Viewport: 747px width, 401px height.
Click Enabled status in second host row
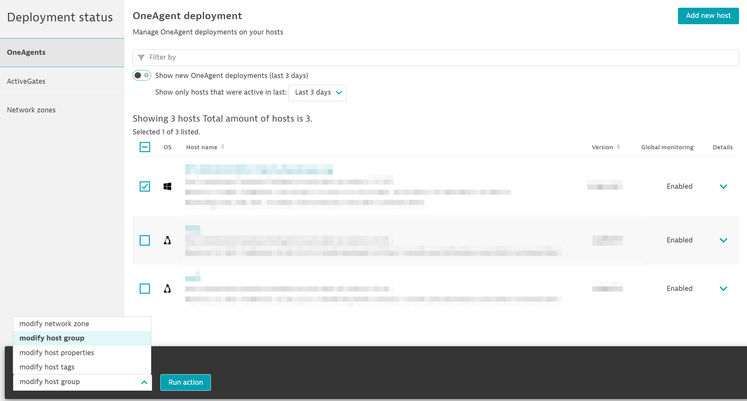coord(679,240)
